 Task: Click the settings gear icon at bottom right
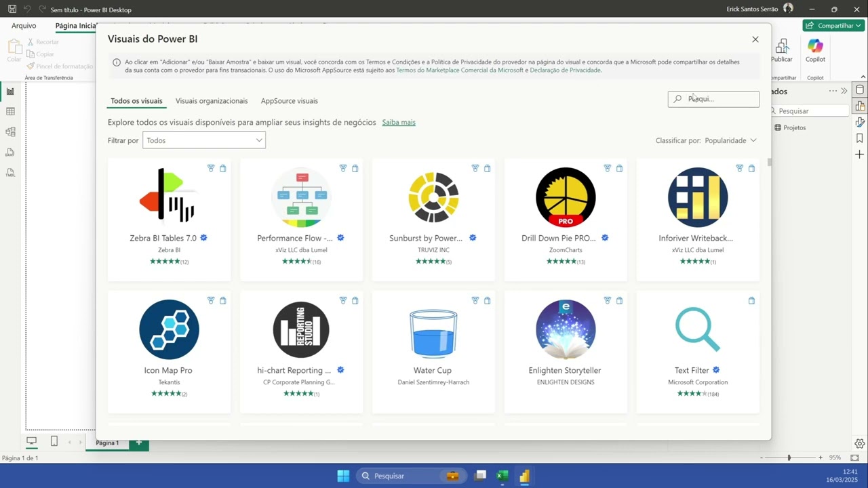pos(860,444)
